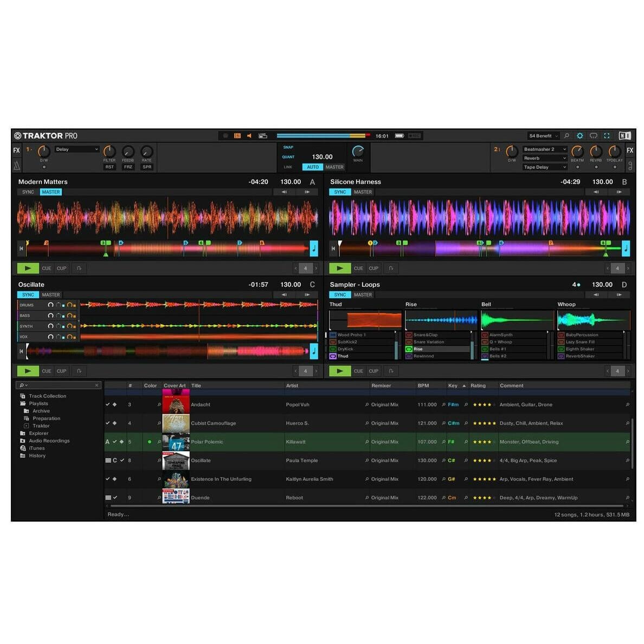The image size is (644, 644).
Task: Click the orange grid icon in the header
Action: [x=237, y=136]
